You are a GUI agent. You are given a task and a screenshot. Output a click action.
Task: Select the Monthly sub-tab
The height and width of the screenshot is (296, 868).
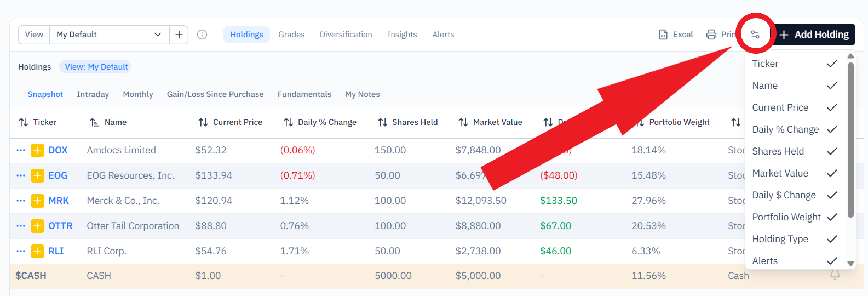tap(138, 94)
